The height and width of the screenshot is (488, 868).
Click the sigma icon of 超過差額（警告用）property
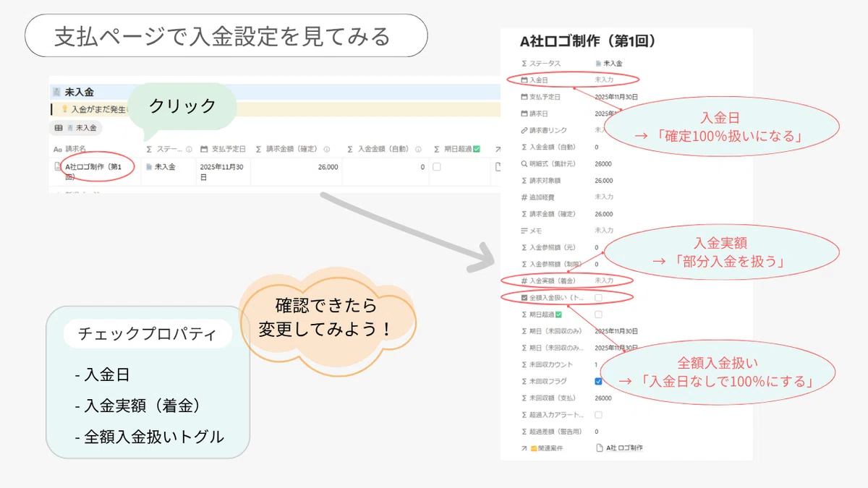click(x=524, y=432)
